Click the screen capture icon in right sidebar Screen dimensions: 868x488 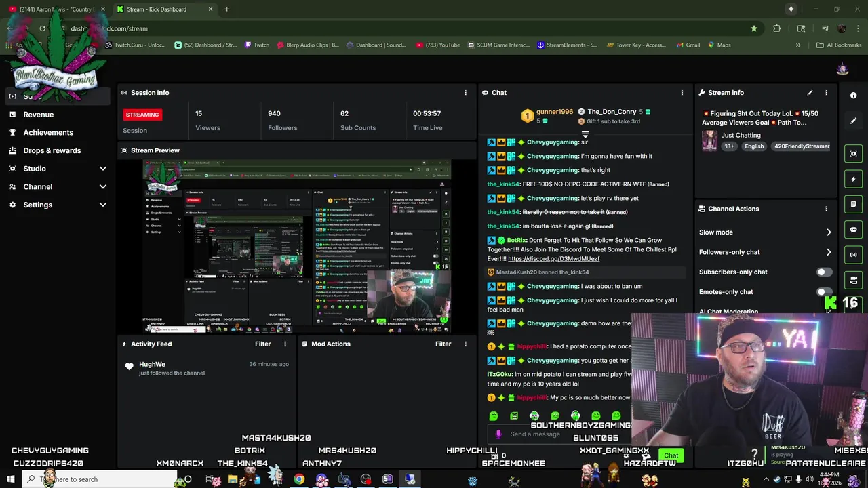[x=854, y=154]
